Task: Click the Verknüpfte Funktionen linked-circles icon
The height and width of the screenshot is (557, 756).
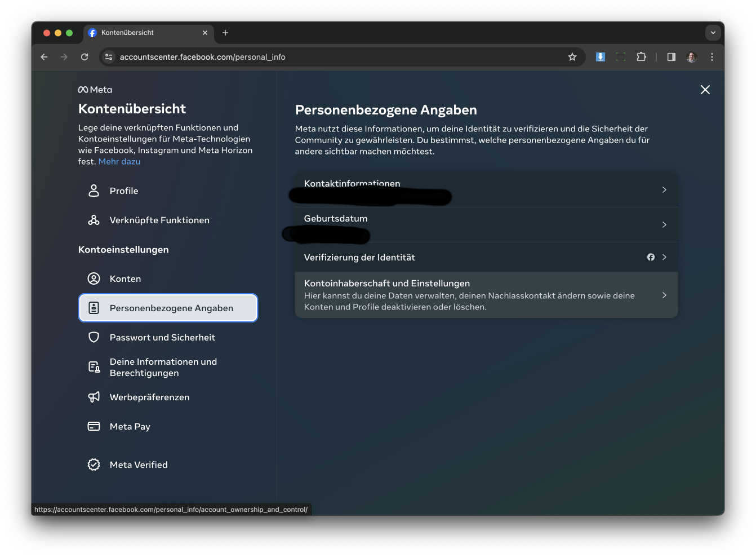Action: [94, 220]
